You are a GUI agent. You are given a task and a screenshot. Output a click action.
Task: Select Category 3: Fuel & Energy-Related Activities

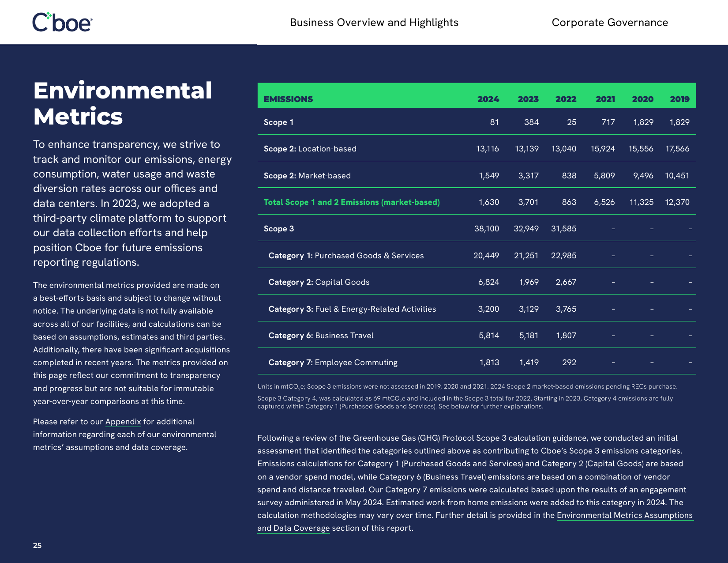click(352, 309)
